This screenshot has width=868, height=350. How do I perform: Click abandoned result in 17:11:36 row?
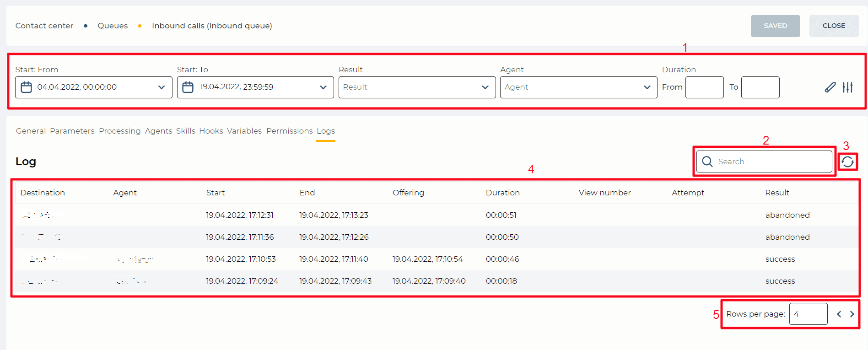click(787, 237)
